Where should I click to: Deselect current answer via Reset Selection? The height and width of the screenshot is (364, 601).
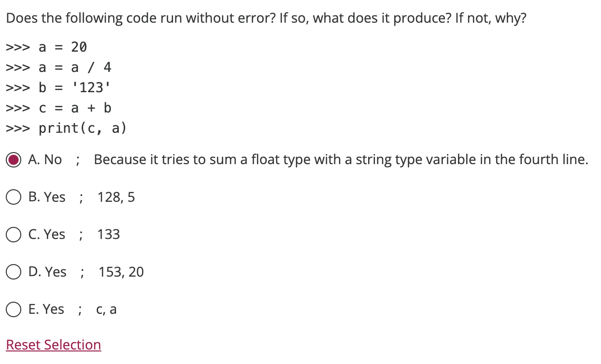[53, 344]
